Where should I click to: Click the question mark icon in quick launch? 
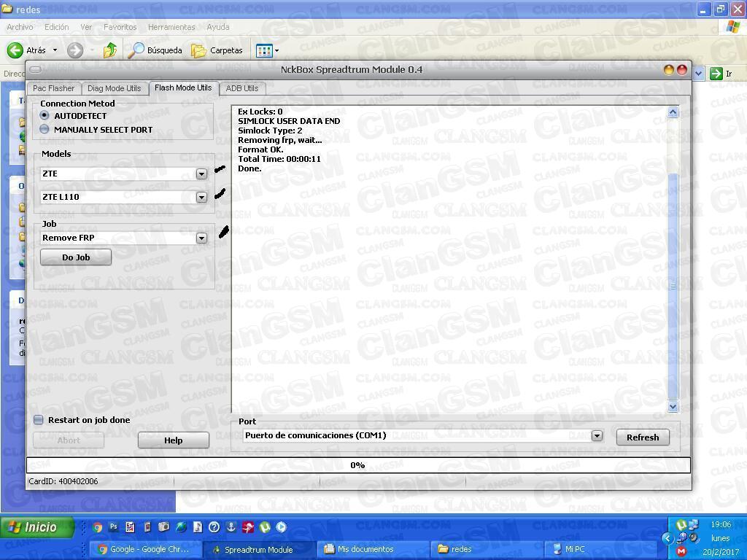214,526
